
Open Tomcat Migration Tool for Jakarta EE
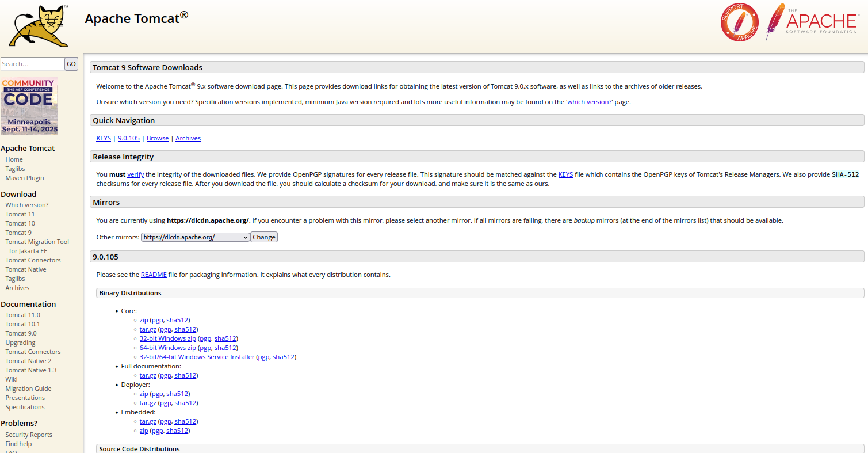37,242
